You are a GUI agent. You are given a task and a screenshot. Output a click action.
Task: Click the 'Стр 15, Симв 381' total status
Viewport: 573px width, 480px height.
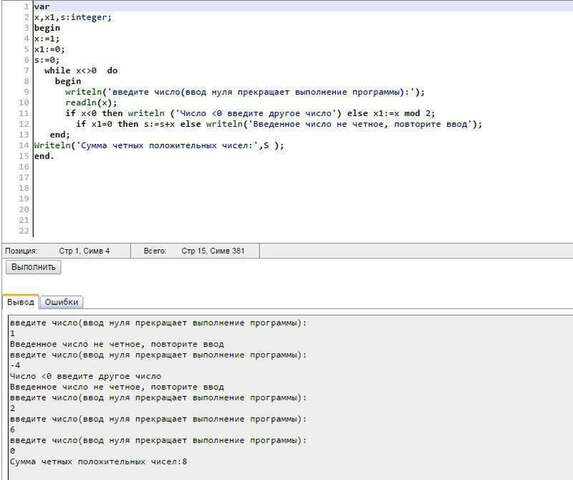(213, 251)
